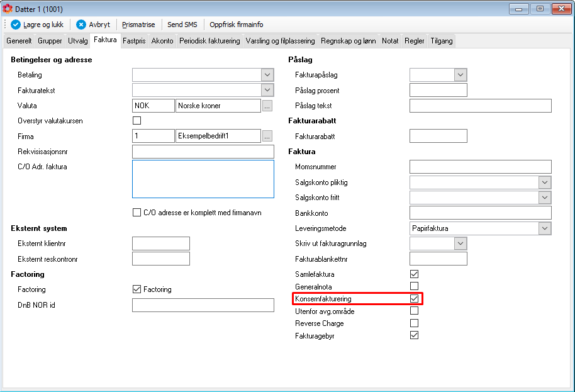Click the application logo in the title bar
This screenshot has width=575, height=392.
8,8
